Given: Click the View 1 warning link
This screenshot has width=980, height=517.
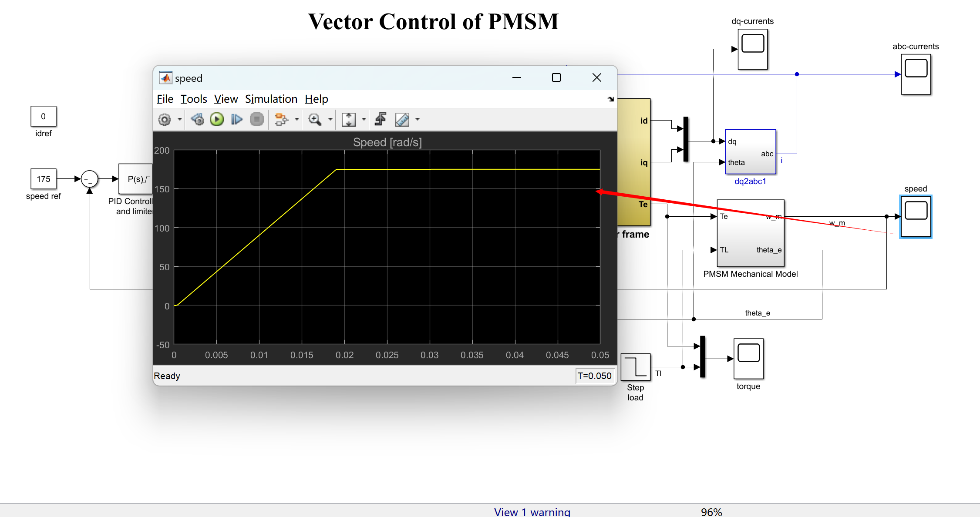Looking at the screenshot, I should point(532,512).
